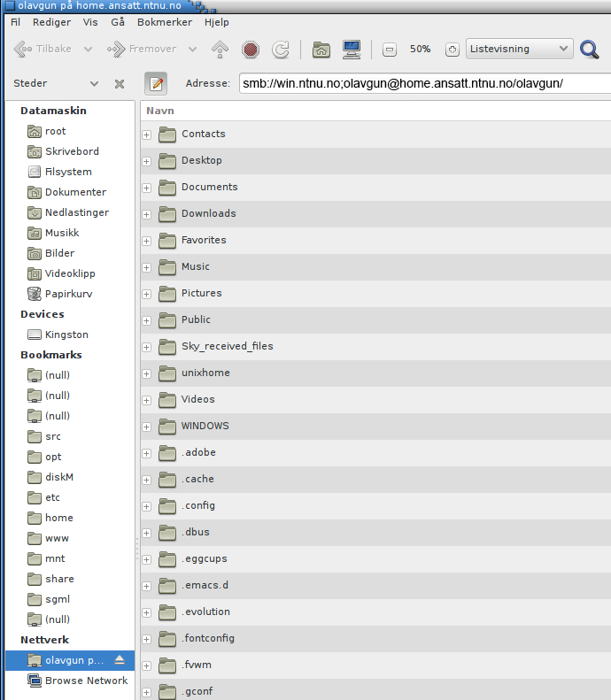
Task: Zoom out with the minus icon
Action: click(x=390, y=50)
